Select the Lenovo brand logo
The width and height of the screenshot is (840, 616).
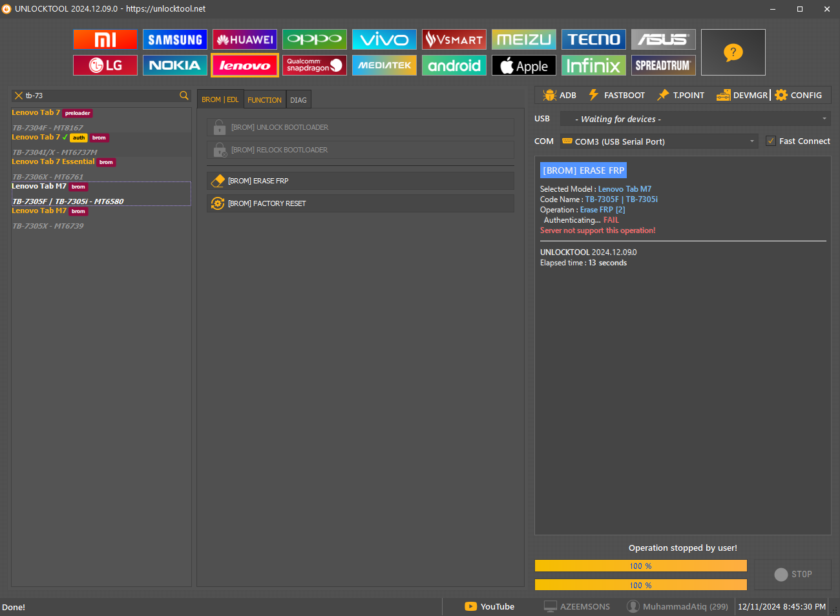(x=245, y=65)
